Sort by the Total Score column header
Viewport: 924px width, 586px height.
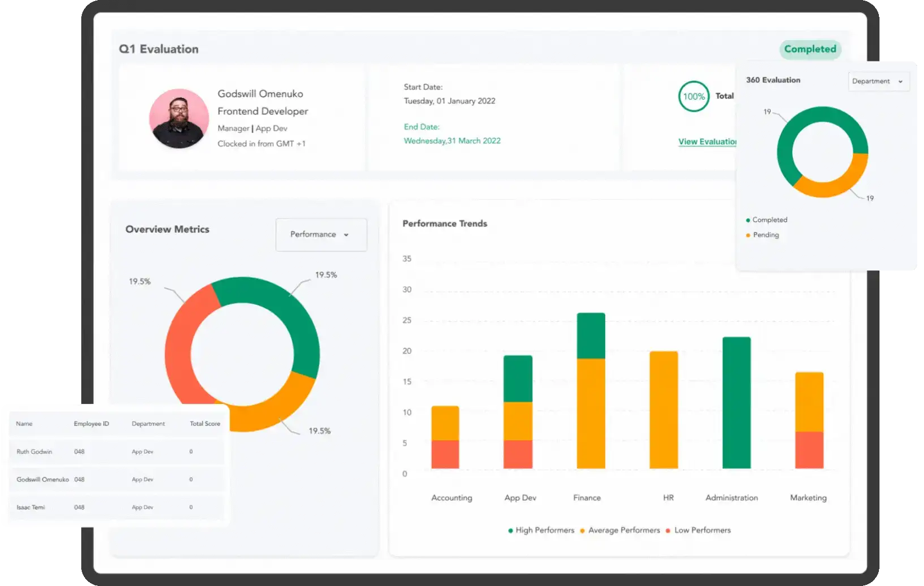tap(205, 424)
